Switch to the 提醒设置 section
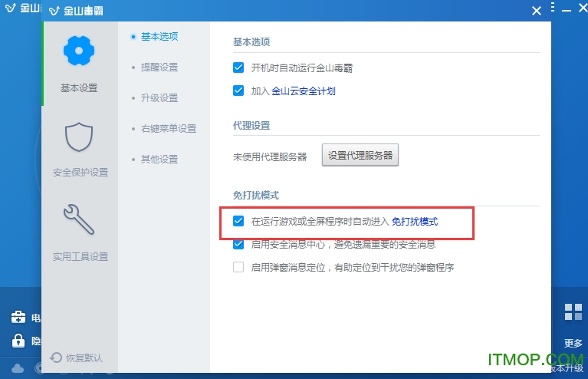Image resolution: width=588 pixels, height=379 pixels. pos(159,68)
